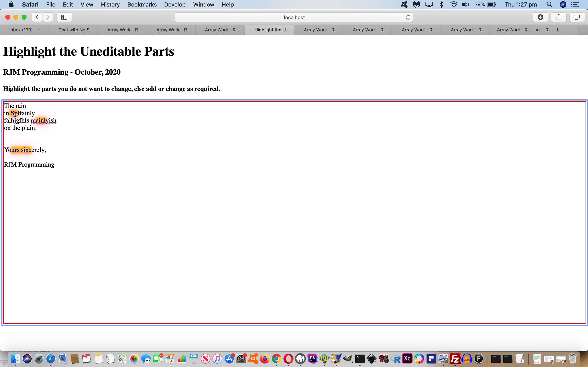Viewport: 588px width, 367px height.
Task: Open Notification Center list icon
Action: [575, 4]
